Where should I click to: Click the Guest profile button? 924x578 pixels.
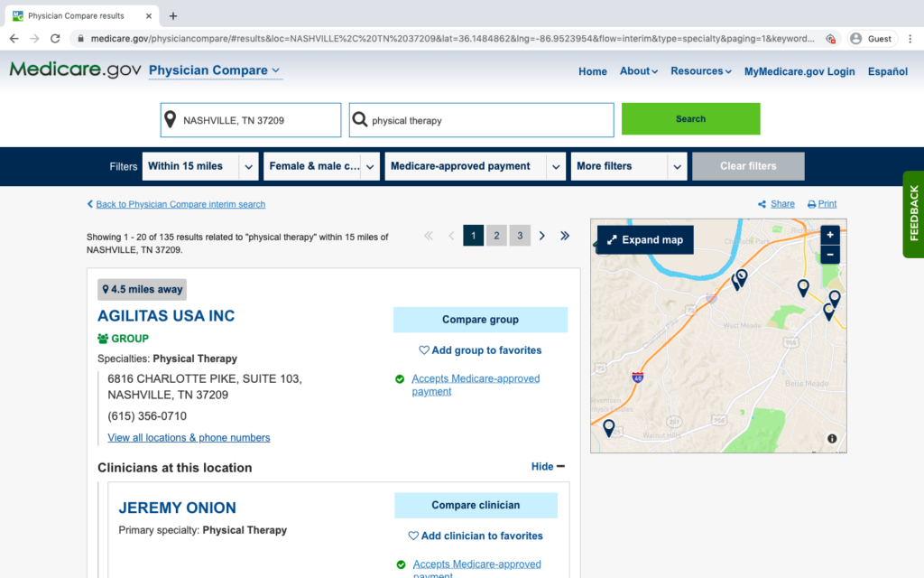(x=872, y=38)
